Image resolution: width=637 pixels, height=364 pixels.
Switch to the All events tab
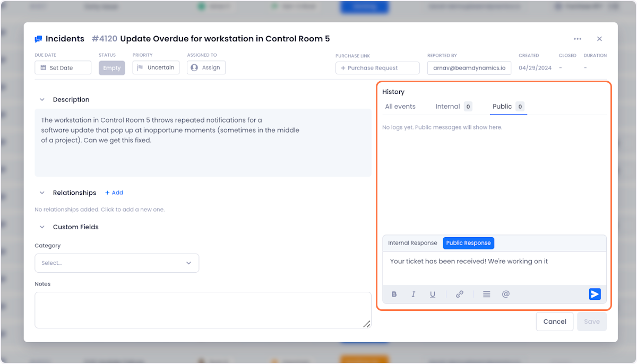point(400,107)
